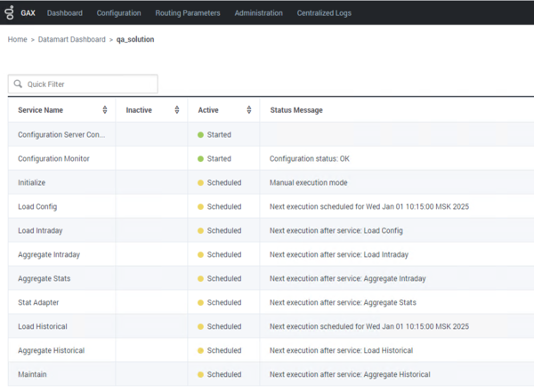Click the 'Configuration status: OK' message

pyautogui.click(x=310, y=158)
